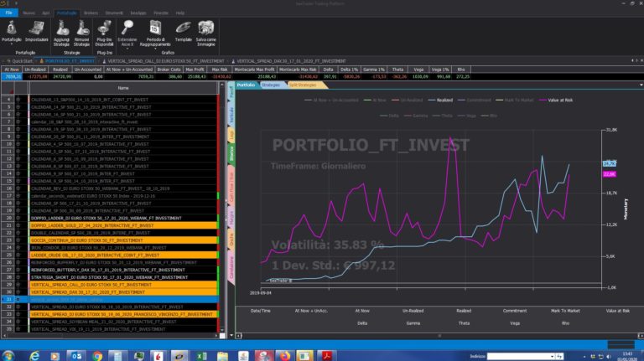Viewport: 644px width, 361px height.
Task: Select the Strategies chart tab
Action: [271, 85]
